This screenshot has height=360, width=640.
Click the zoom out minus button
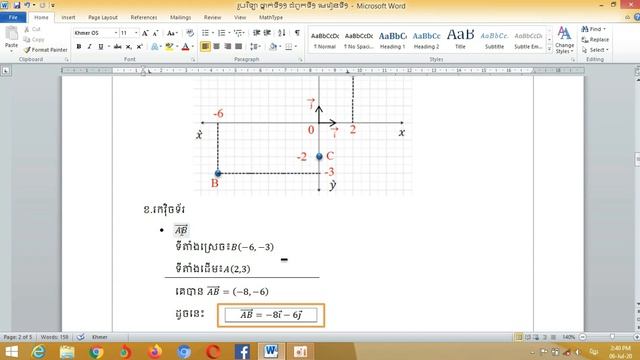[x=583, y=337]
